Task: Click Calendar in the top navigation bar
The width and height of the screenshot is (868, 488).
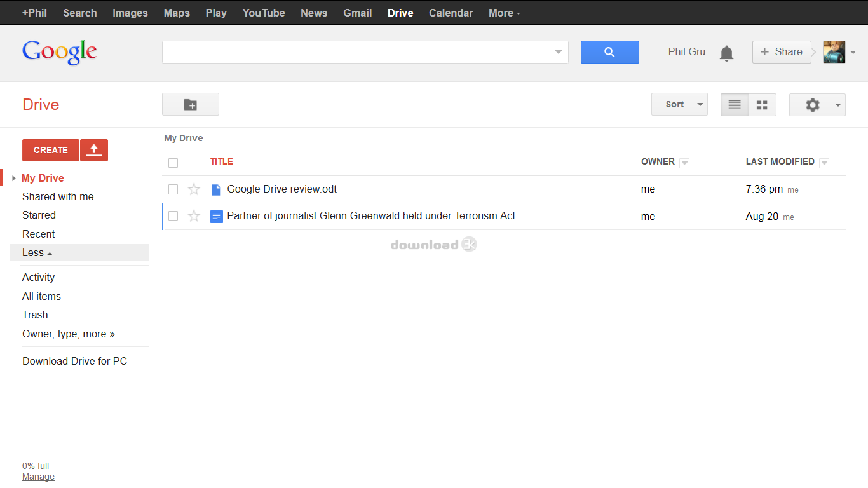Action: click(x=451, y=12)
